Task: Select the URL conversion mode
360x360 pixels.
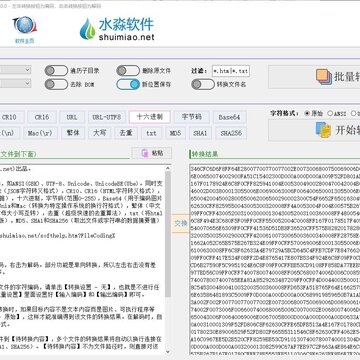Action: coord(72,117)
